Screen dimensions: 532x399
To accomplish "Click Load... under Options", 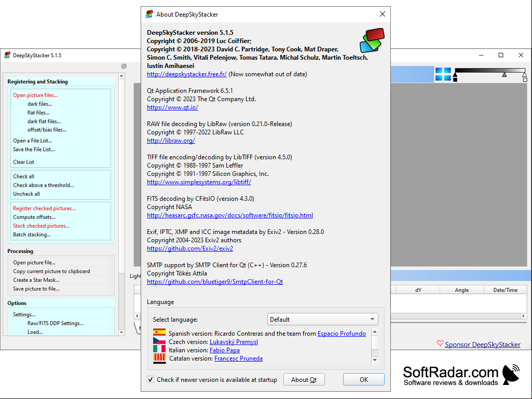I will point(35,332).
